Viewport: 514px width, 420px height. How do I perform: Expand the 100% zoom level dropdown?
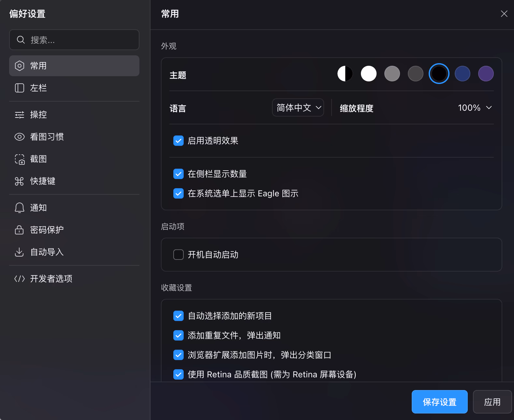click(474, 108)
